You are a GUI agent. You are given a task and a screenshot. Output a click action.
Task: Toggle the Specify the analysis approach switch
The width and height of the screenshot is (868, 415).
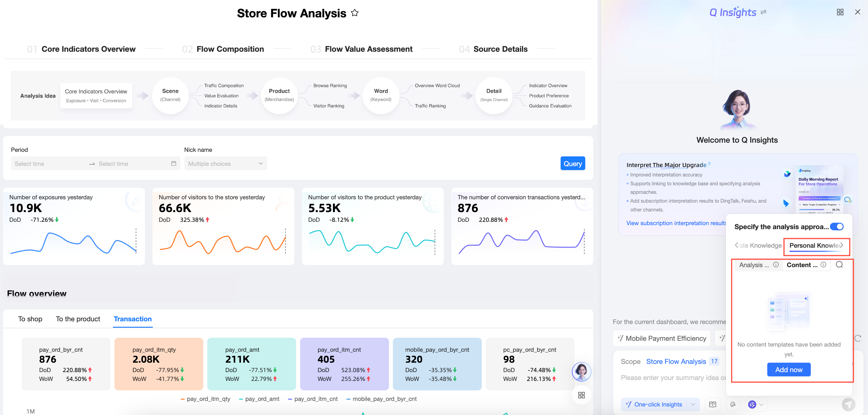coord(837,227)
